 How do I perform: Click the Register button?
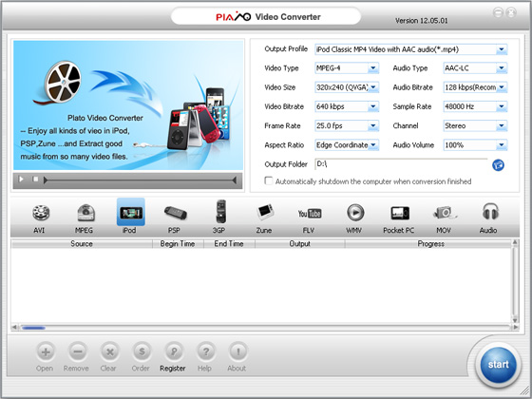point(173,357)
